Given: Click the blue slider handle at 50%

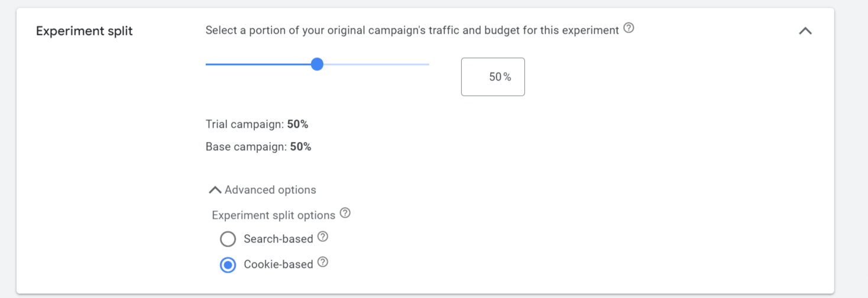Looking at the screenshot, I should 317,64.
